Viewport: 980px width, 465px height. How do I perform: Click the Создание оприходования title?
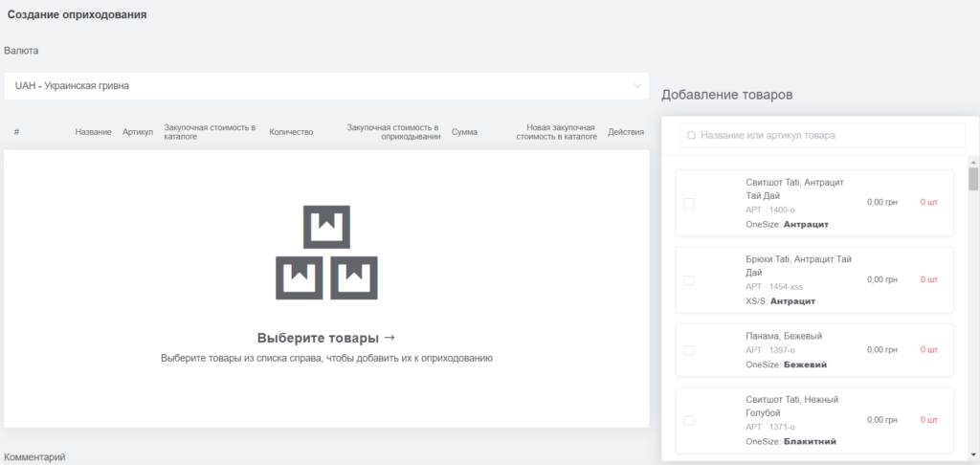click(77, 14)
